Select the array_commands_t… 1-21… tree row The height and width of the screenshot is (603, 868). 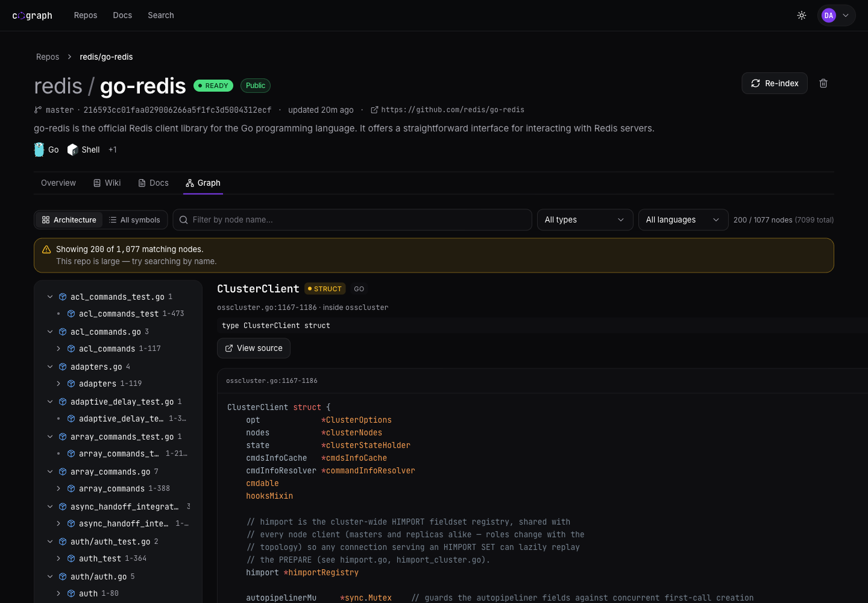tap(121, 453)
